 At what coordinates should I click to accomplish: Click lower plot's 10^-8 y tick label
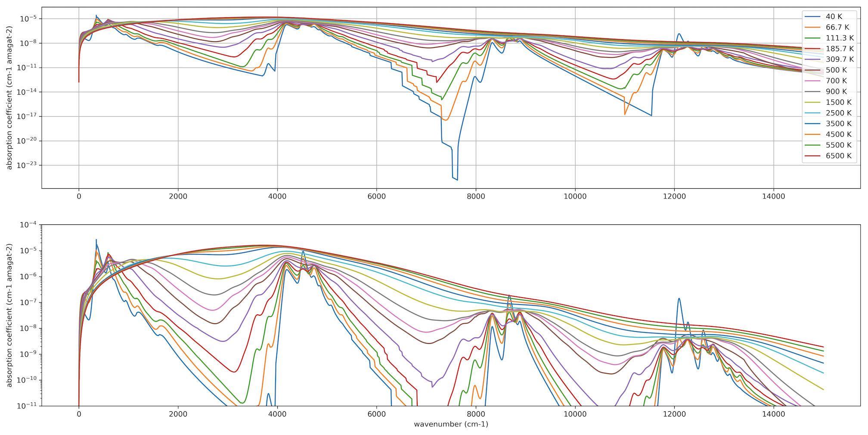pos(29,328)
